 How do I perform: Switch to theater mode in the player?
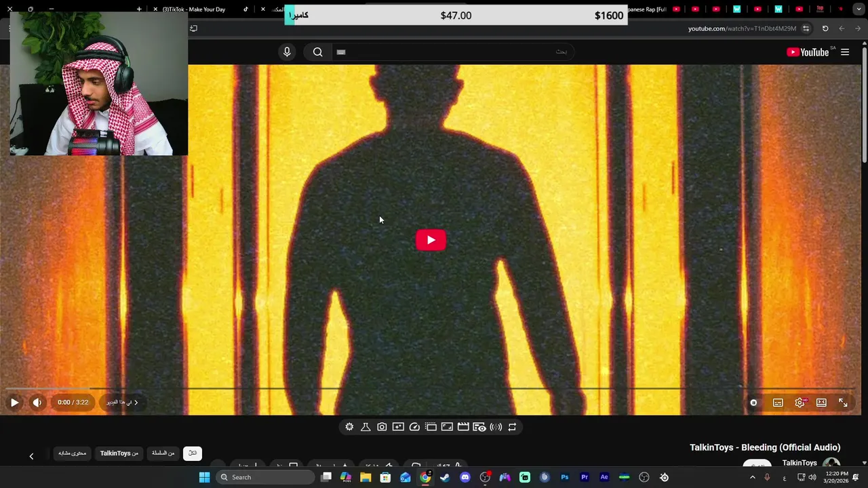tap(821, 403)
